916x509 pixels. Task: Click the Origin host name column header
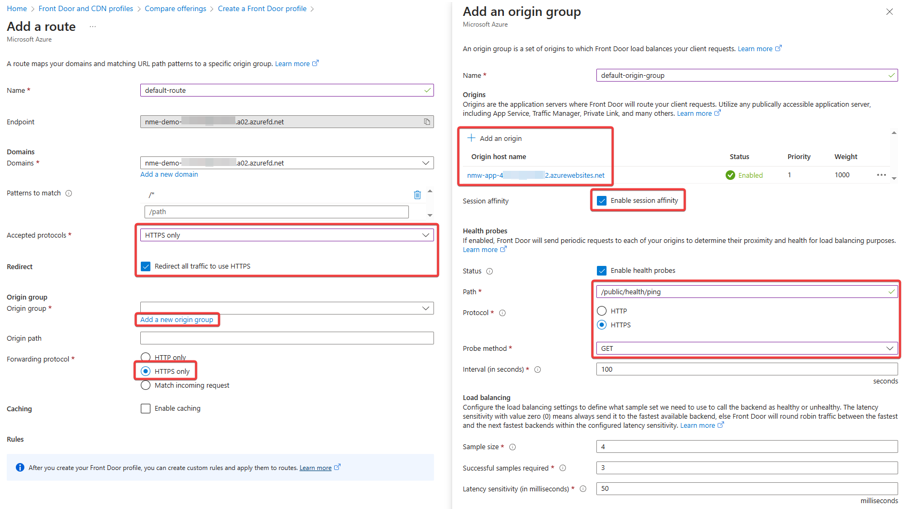[498, 157]
